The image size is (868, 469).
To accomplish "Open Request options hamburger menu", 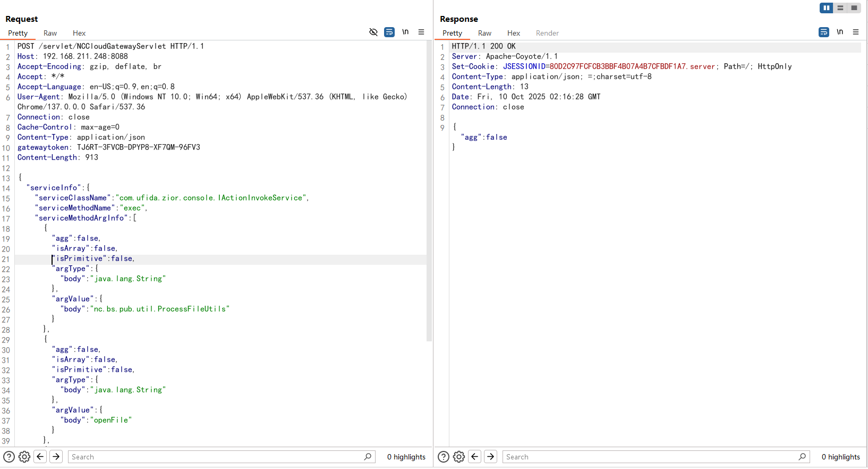I will click(421, 32).
